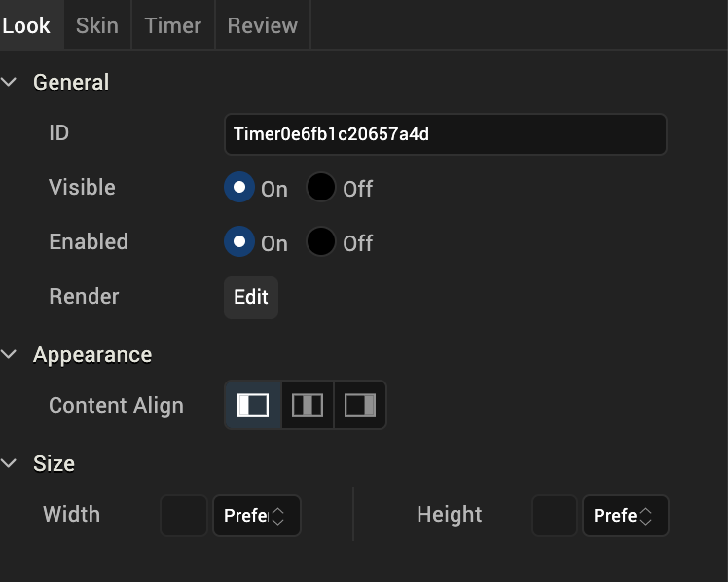Viewport: 728px width, 582px height.
Task: Click the Height value box
Action: coord(555,516)
